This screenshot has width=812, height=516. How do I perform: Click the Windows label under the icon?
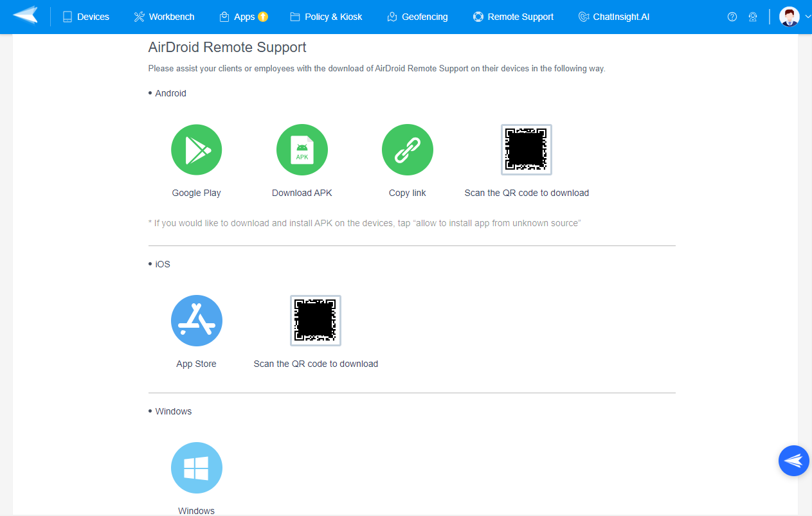click(197, 511)
